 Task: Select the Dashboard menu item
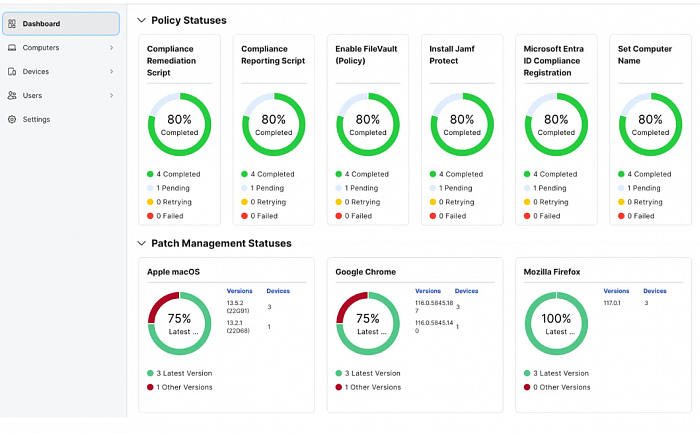pyautogui.click(x=41, y=23)
